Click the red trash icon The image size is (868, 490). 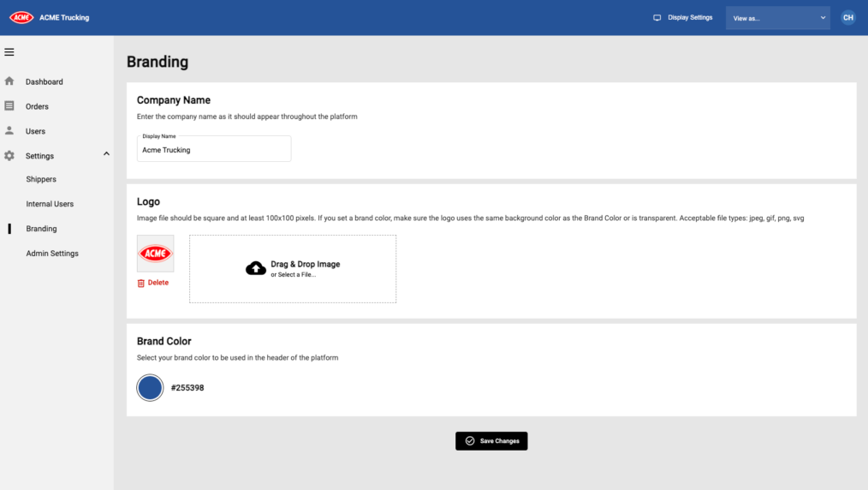[140, 283]
